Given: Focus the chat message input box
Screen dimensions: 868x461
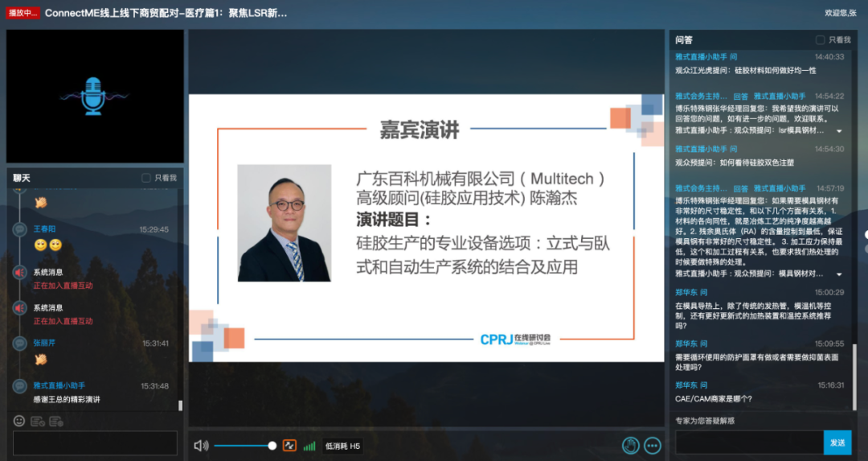Looking at the screenshot, I should [95, 443].
